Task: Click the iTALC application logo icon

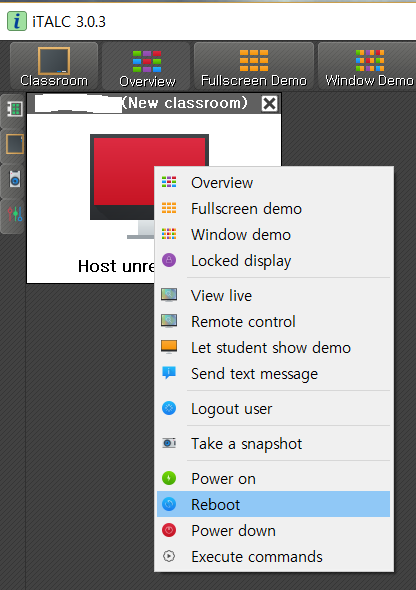Action: (17, 21)
